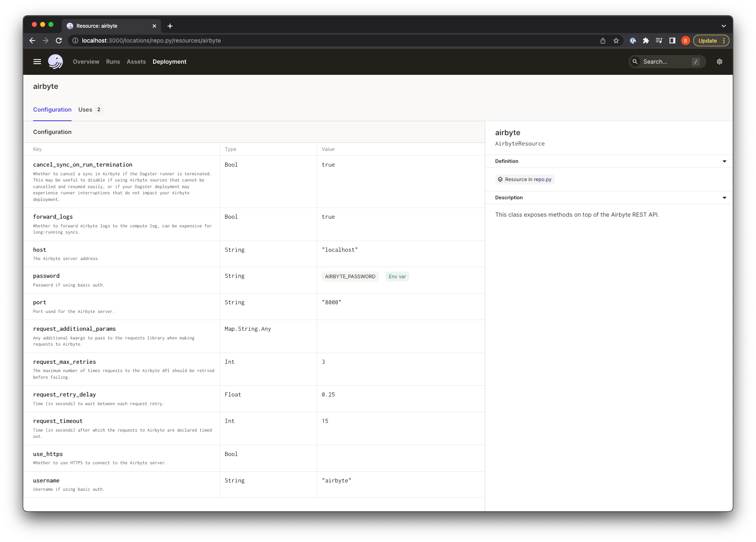Close the Resource: airbyte tab
Image resolution: width=756 pixels, height=542 pixels.
154,26
